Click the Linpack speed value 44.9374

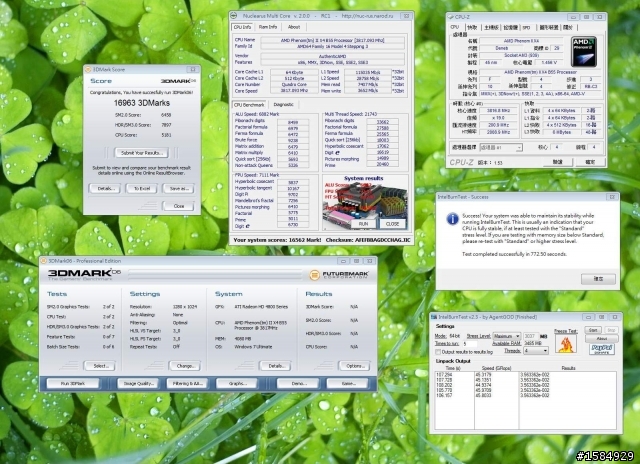coord(483,385)
